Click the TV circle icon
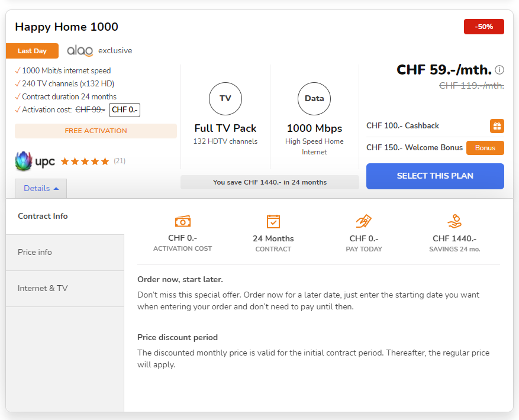Image resolution: width=519 pixels, height=420 pixels. 225,99
